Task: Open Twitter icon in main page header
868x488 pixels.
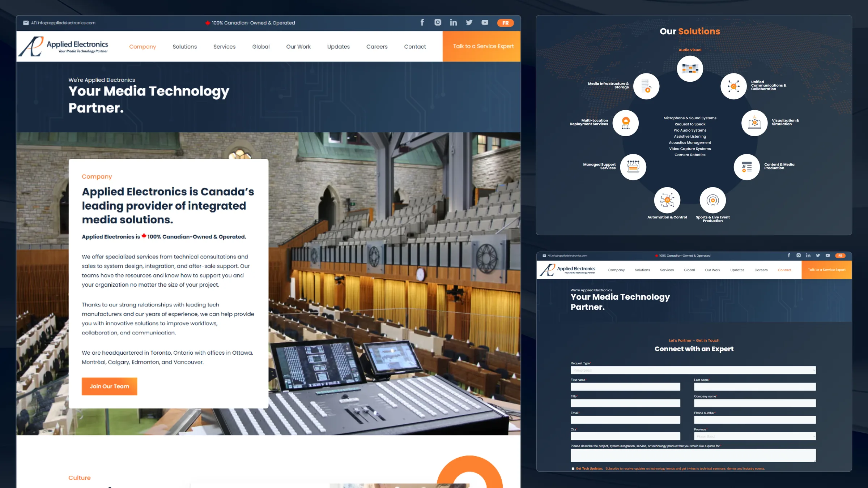Action: pos(469,22)
